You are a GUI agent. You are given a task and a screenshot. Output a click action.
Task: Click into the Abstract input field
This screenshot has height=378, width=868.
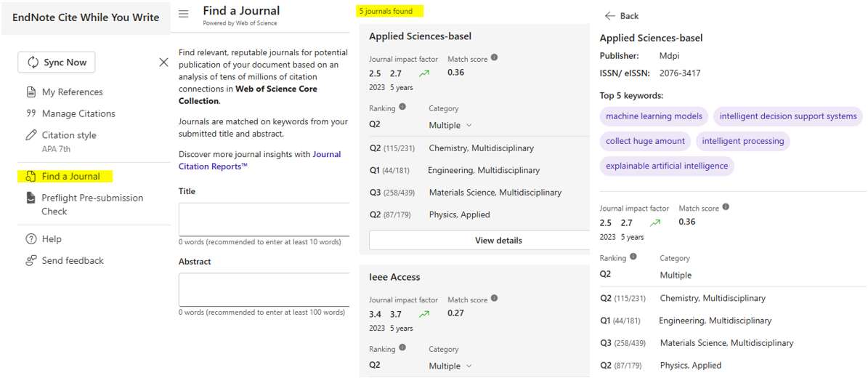264,290
